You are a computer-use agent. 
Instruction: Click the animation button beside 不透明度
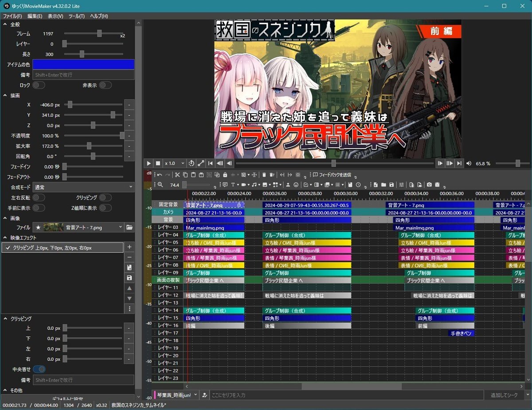[129, 135]
